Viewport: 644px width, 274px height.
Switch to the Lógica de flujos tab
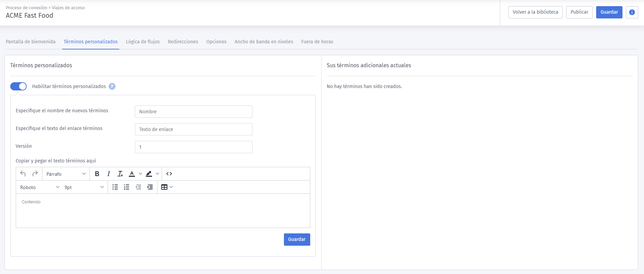[x=143, y=42]
